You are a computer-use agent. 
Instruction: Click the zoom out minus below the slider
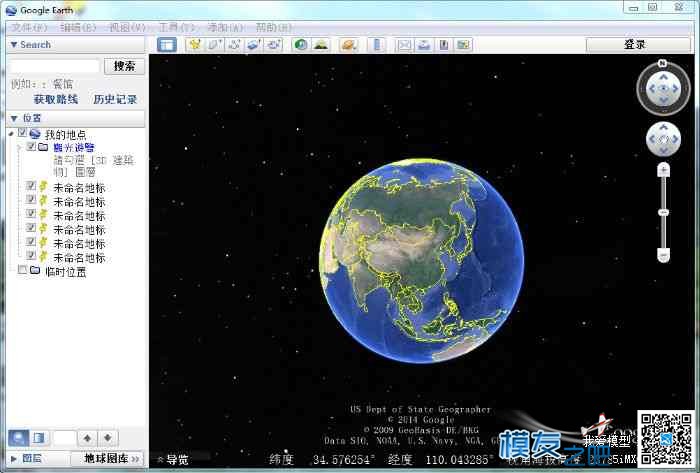tap(663, 256)
